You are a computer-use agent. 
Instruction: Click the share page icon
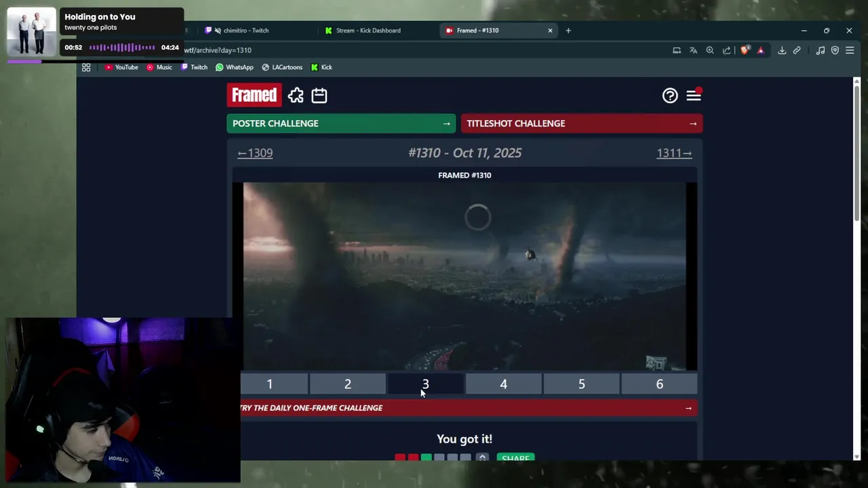727,50
